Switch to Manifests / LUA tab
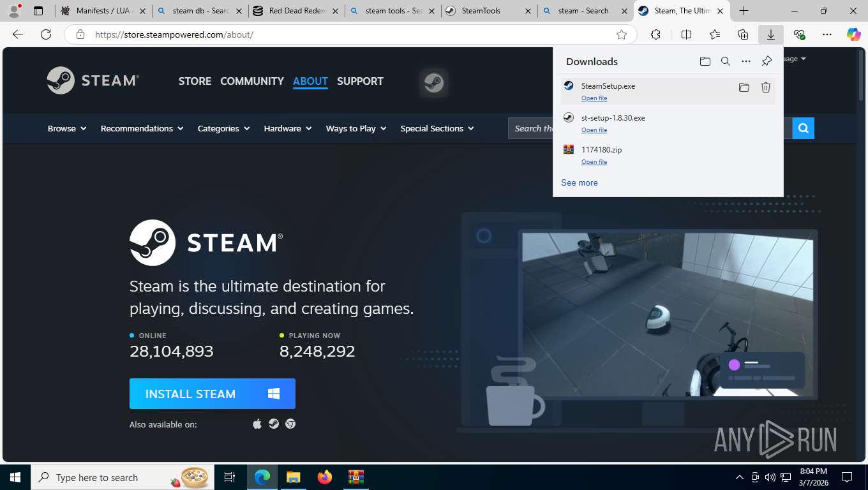Image resolution: width=868 pixels, height=490 pixels. [103, 11]
